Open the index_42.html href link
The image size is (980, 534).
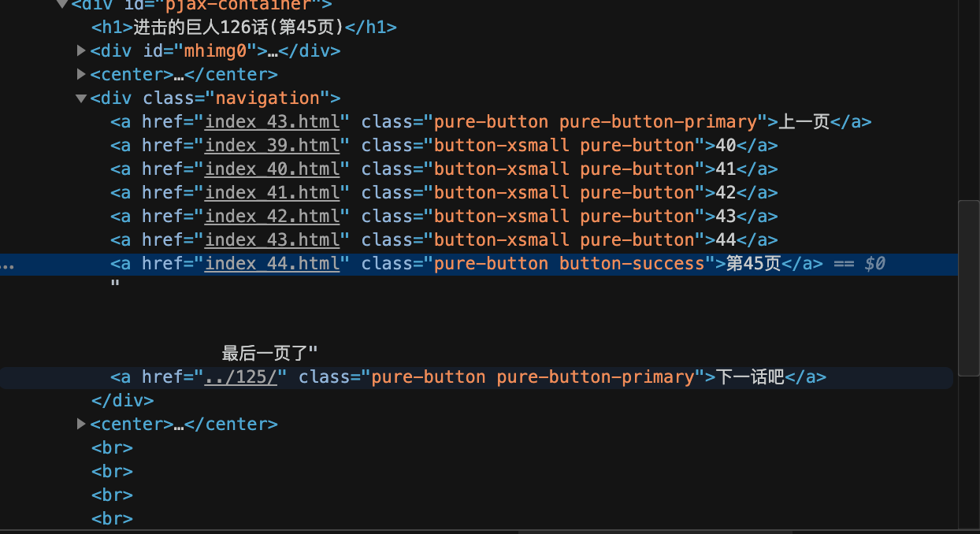coord(273,217)
